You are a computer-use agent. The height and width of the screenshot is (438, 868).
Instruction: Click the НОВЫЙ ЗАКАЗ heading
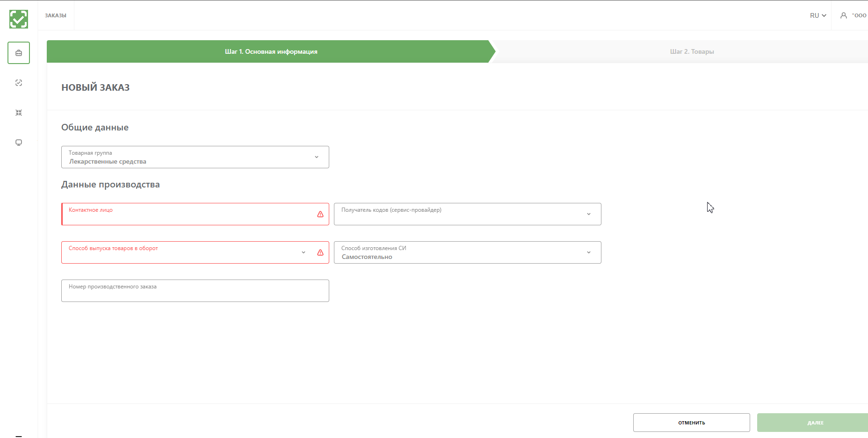[x=95, y=87]
